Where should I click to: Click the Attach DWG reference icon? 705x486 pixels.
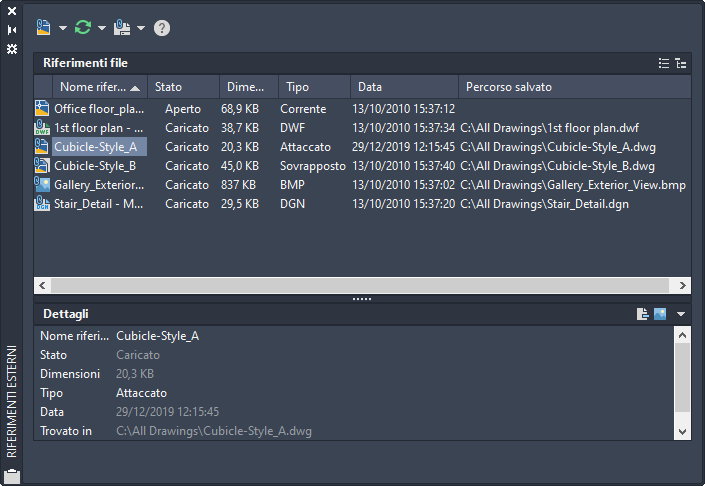point(43,27)
